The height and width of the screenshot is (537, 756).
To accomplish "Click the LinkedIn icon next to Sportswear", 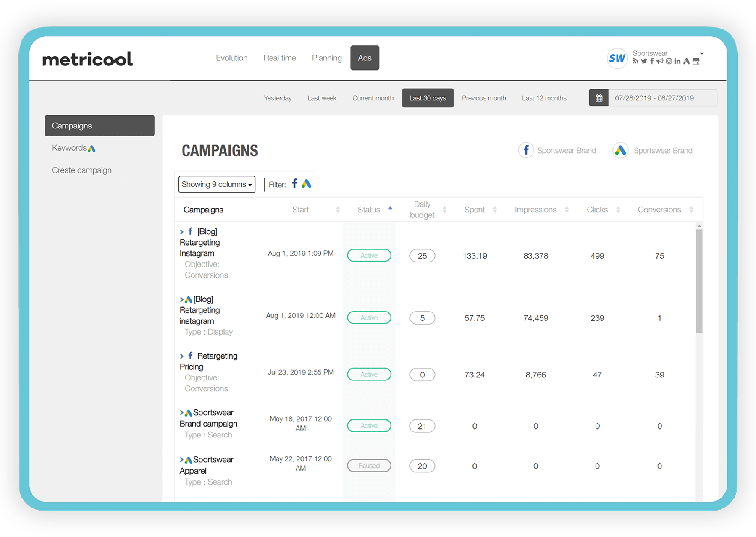I will (677, 61).
